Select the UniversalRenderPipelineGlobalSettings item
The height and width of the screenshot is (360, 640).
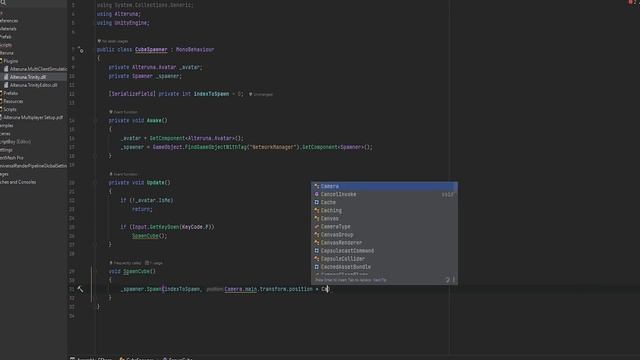pyautogui.click(x=33, y=166)
